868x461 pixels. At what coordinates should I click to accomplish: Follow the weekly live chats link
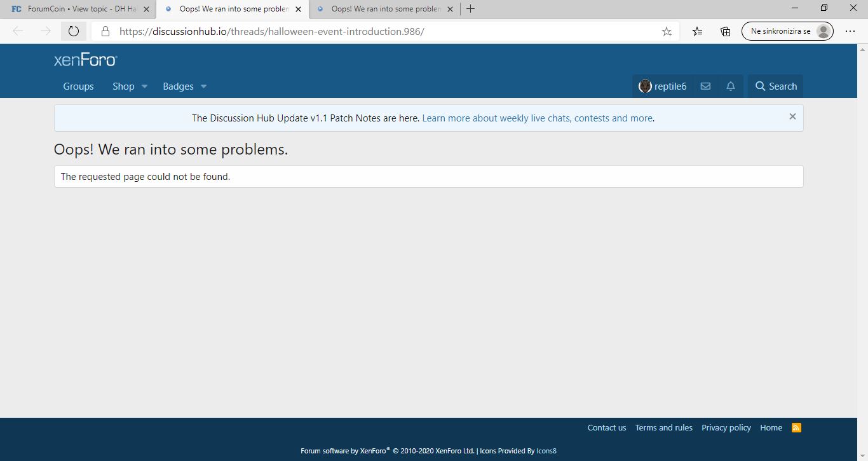click(537, 118)
